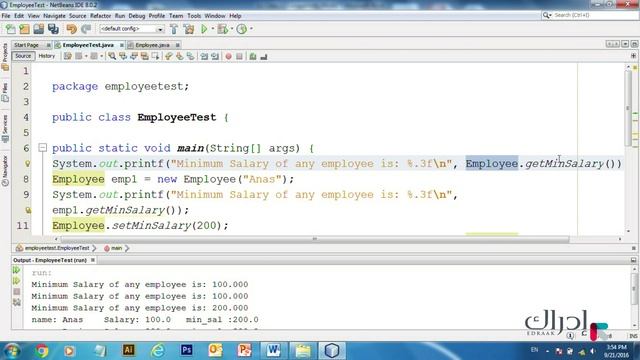The image size is (640, 360).
Task: Expand the Profile Project dropdown arrow
Action: pos(251,29)
